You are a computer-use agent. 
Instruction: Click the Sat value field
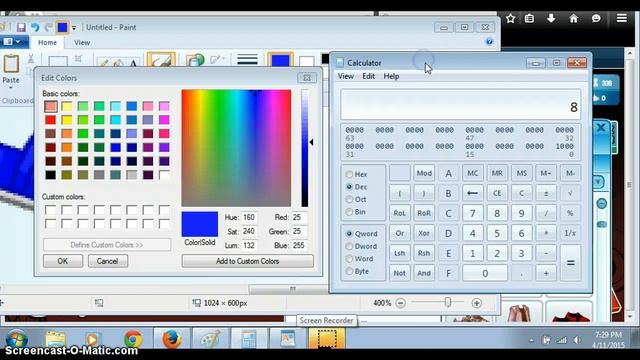(249, 231)
